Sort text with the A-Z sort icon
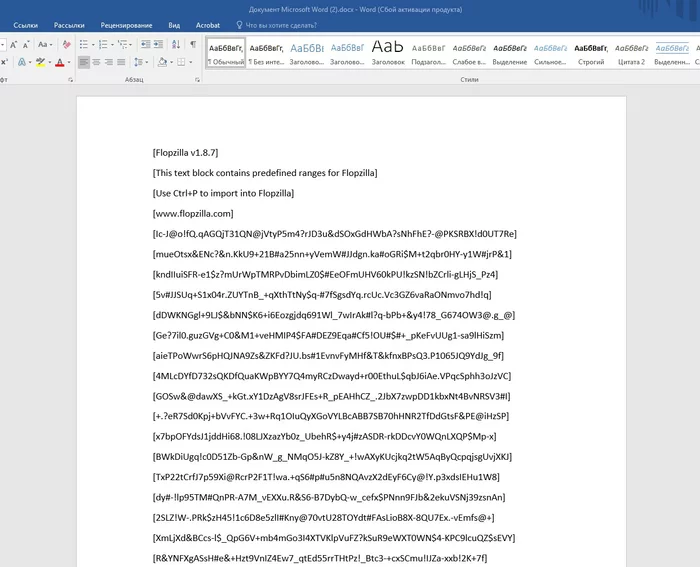This screenshot has height=567, width=700. pyautogui.click(x=176, y=44)
